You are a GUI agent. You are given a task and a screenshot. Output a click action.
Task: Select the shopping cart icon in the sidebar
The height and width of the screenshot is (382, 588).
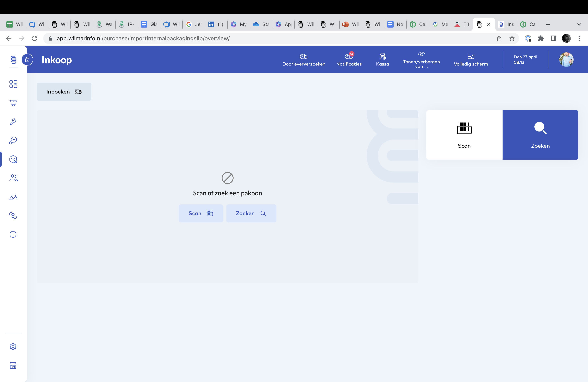pos(13,103)
